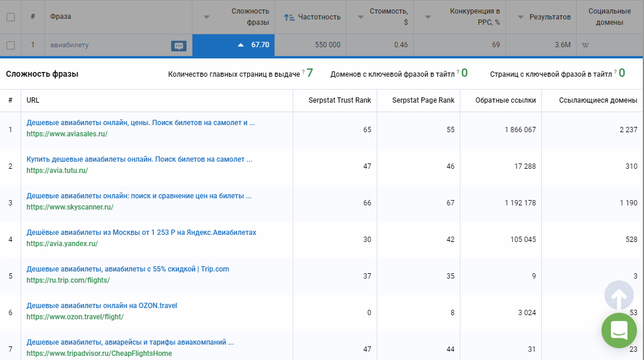Click the Trust Rank value 30 for avia.yandex.ru
Image resolution: width=644 pixels, height=360 pixels.
tap(367, 240)
